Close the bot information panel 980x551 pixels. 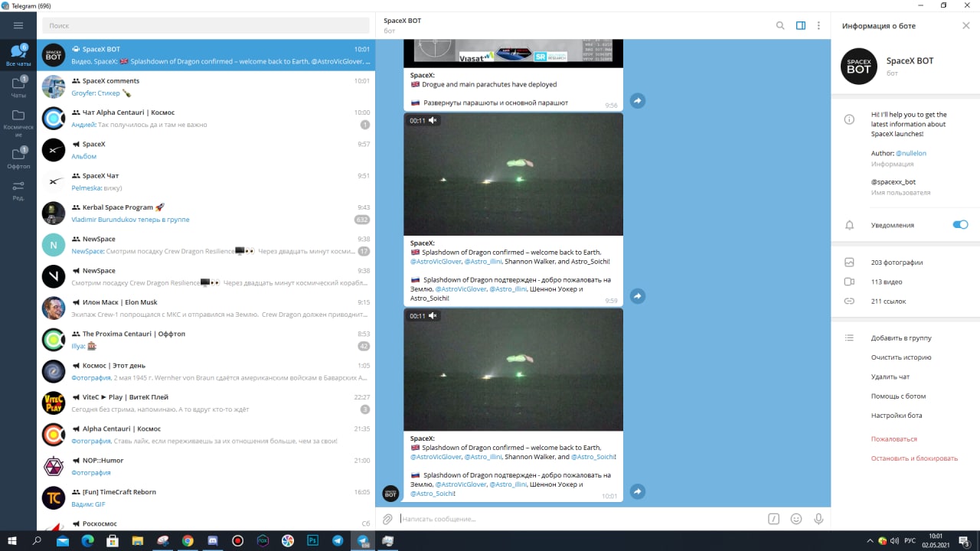tap(965, 25)
